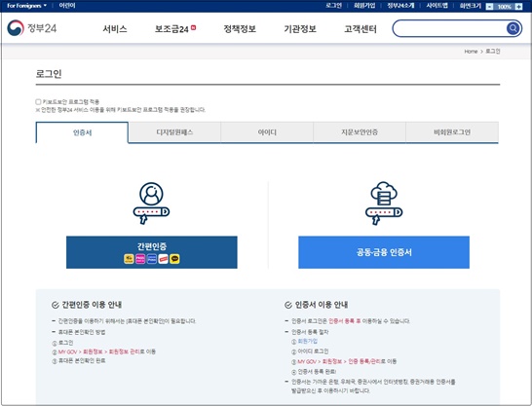This screenshot has height=406, width=532.
Task: Click the 간편인증 user login illustration icon
Action: click(151, 203)
